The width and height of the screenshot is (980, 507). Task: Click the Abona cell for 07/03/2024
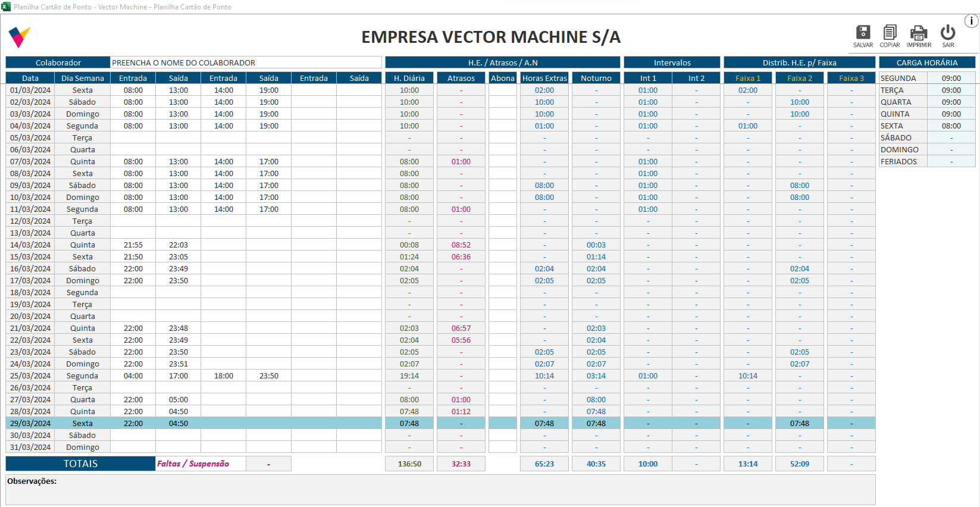pyautogui.click(x=503, y=161)
